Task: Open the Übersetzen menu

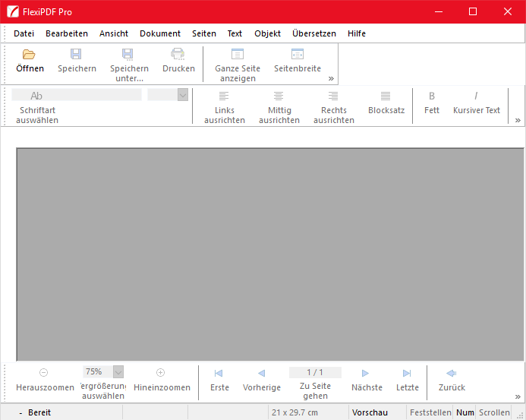Action: coord(314,33)
